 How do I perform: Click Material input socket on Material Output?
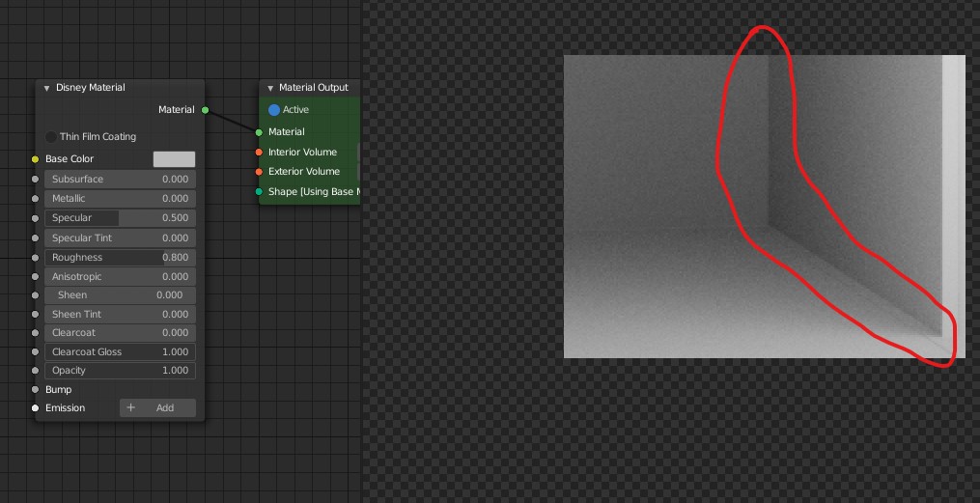click(259, 132)
